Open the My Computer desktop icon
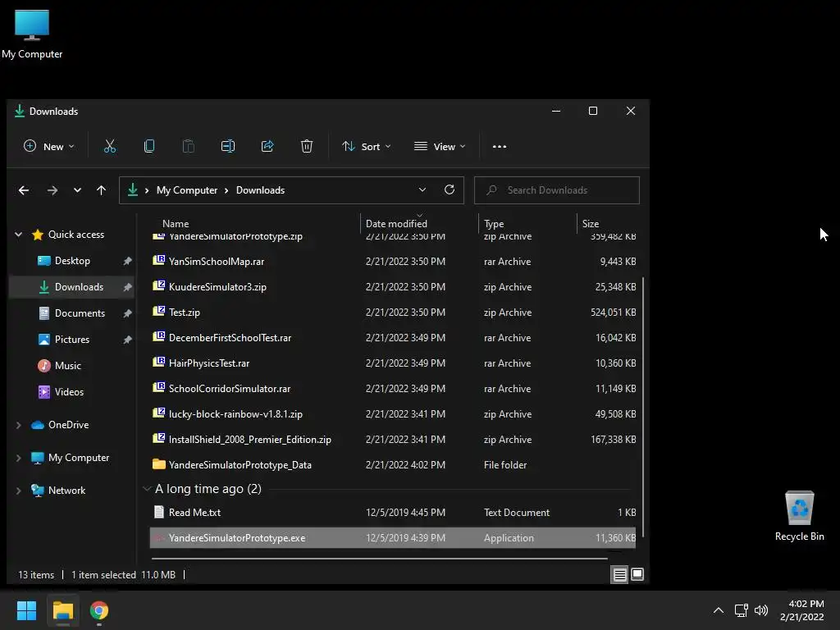This screenshot has width=840, height=630. click(32, 34)
